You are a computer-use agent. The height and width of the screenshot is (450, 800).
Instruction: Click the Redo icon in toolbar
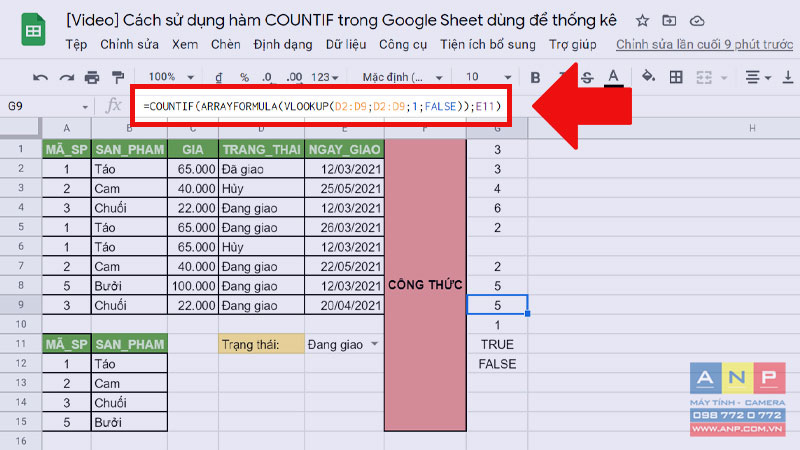point(66,78)
